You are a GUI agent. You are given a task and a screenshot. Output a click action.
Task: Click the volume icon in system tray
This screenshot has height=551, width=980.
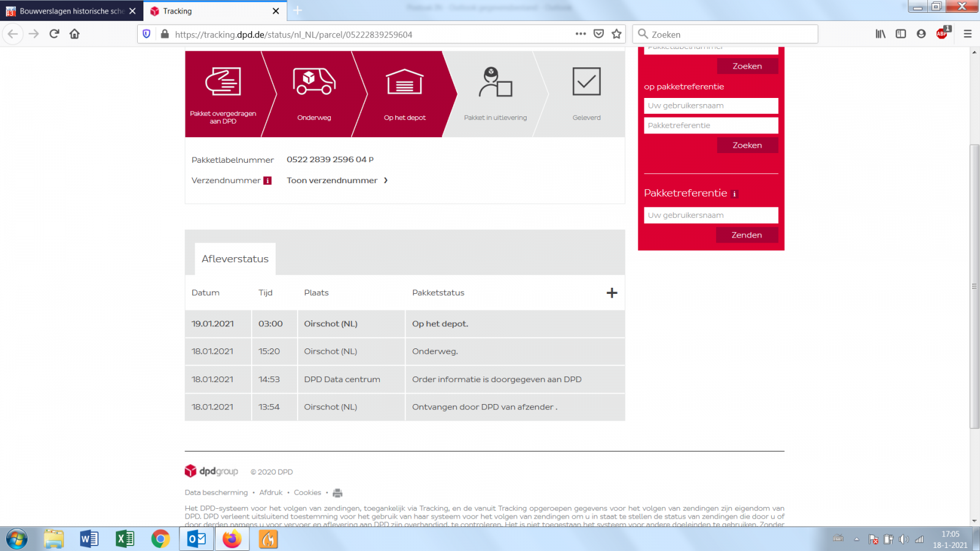click(903, 539)
